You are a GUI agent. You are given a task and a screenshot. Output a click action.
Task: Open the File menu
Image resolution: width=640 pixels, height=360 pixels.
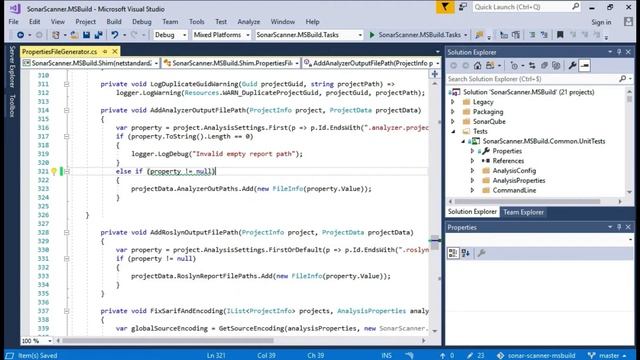click(13, 22)
